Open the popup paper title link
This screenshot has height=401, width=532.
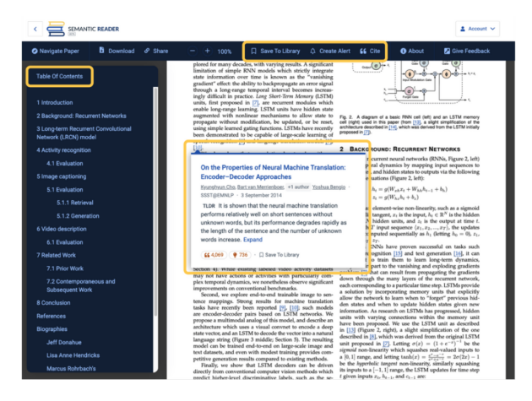coord(273,172)
